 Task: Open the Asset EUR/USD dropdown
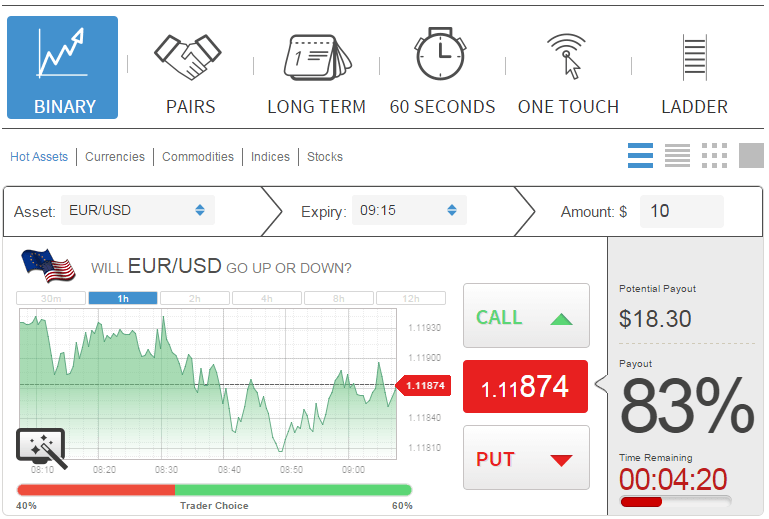[138, 210]
